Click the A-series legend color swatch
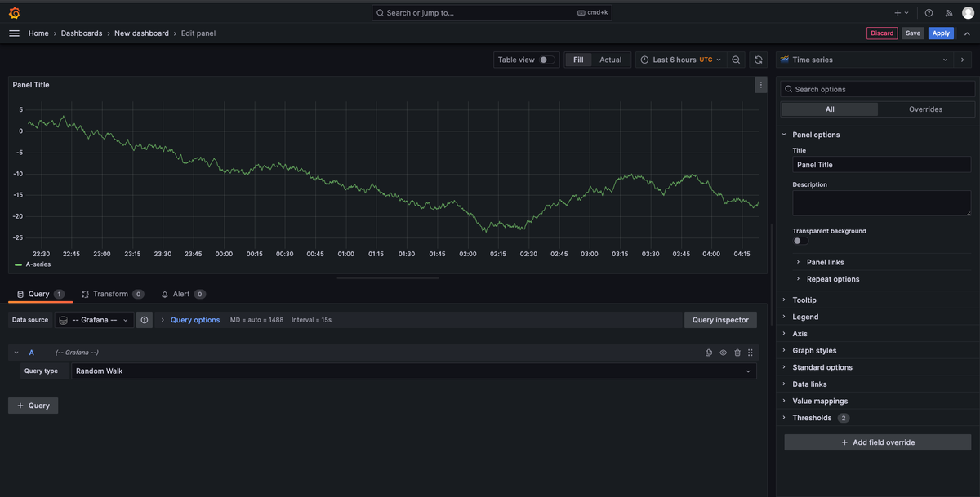This screenshot has width=980, height=497. coord(19,264)
